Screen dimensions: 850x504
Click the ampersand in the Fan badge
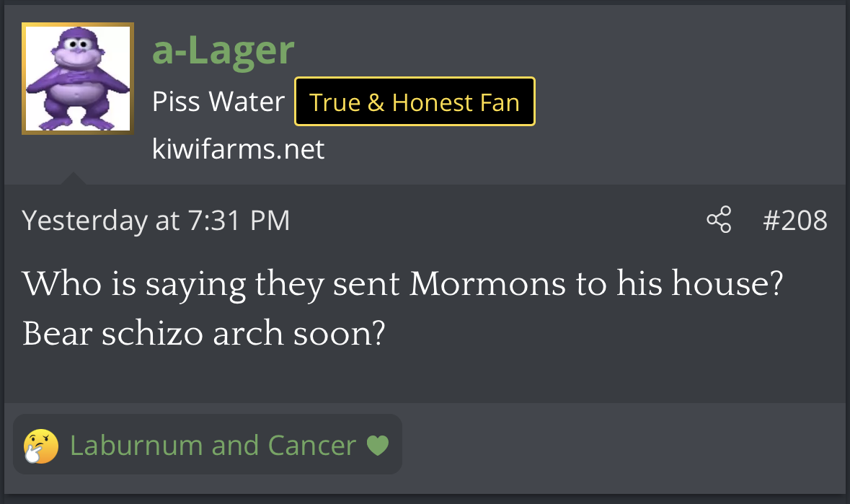(376, 102)
